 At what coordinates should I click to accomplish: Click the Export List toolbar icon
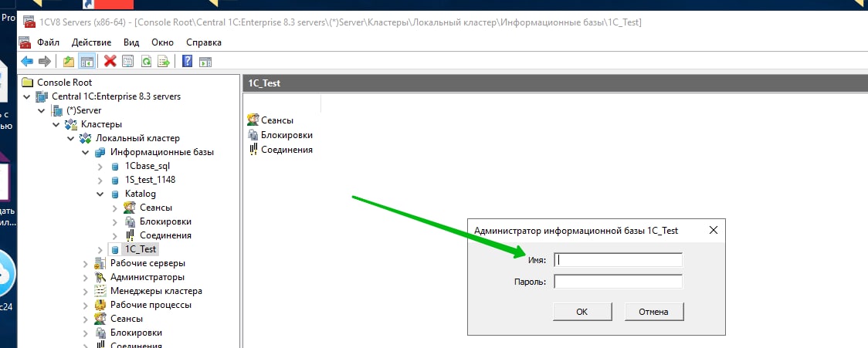pyautogui.click(x=164, y=61)
